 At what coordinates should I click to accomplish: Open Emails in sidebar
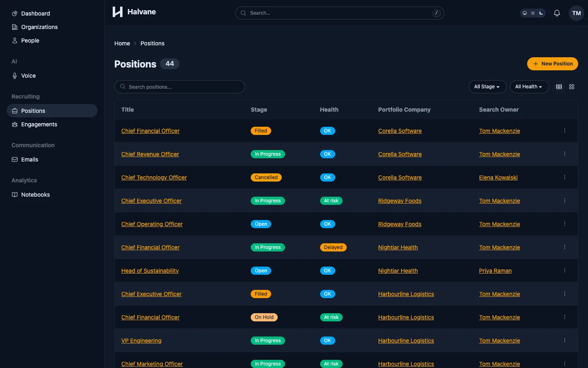click(52, 159)
